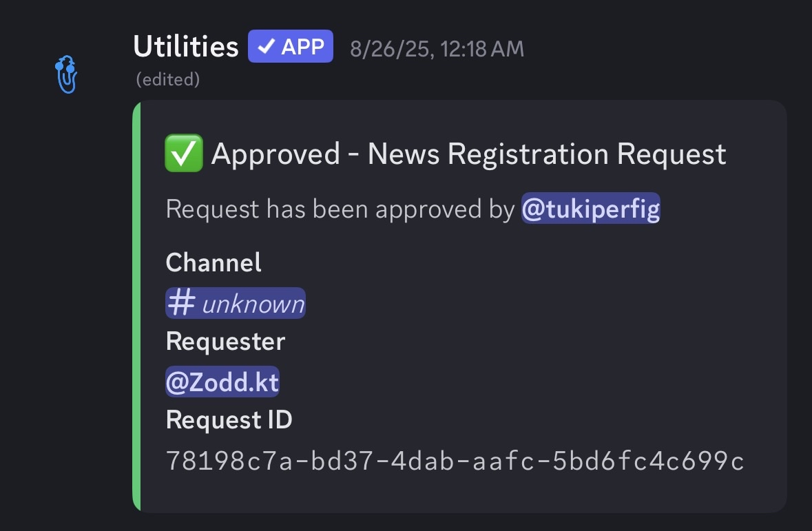Image resolution: width=812 pixels, height=531 pixels.
Task: Click the APP text on the bot badge
Action: (x=302, y=48)
